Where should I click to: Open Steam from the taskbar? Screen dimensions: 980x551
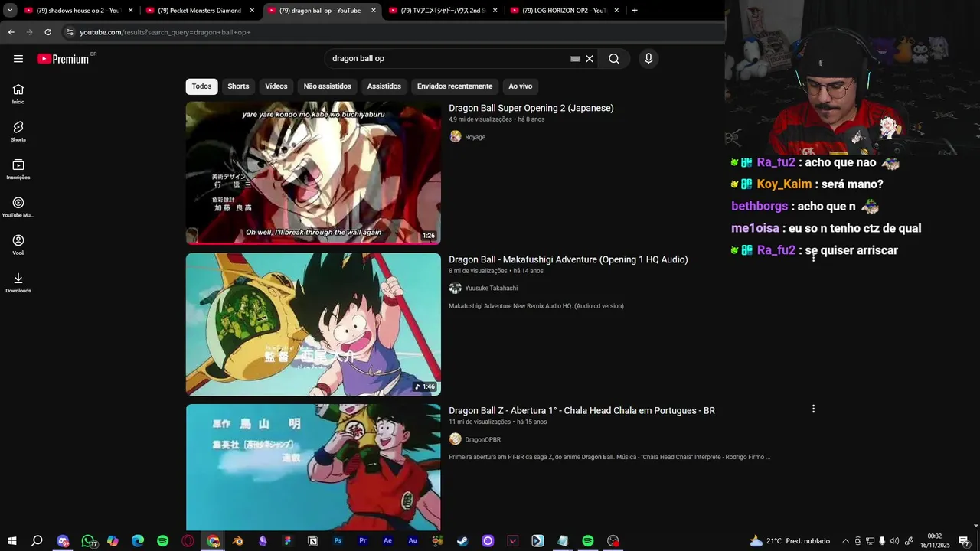pyautogui.click(x=462, y=541)
